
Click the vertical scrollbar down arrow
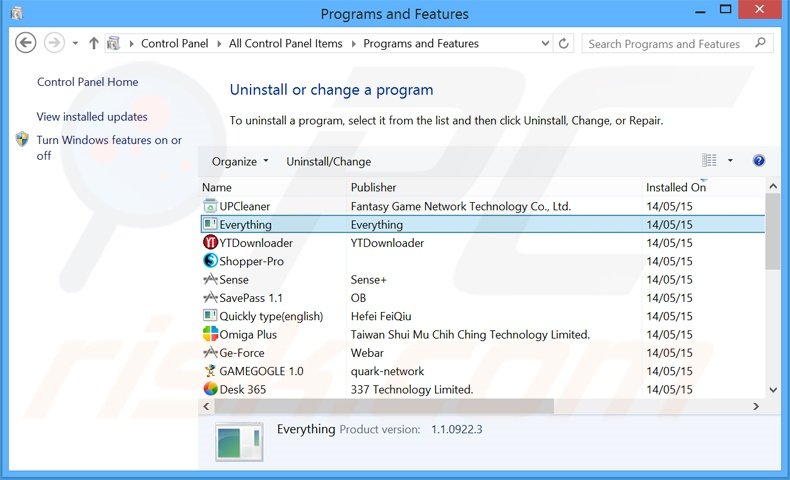[773, 389]
